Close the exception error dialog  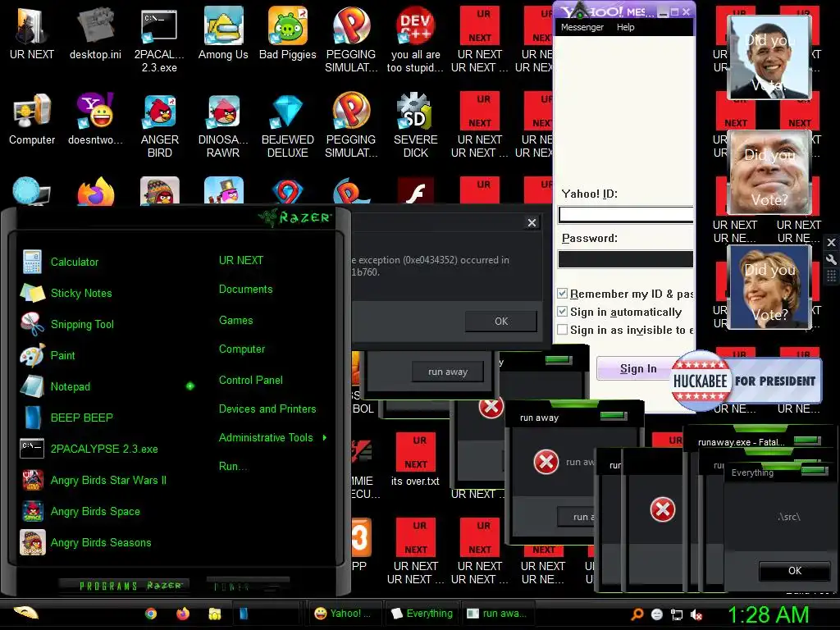(x=532, y=223)
